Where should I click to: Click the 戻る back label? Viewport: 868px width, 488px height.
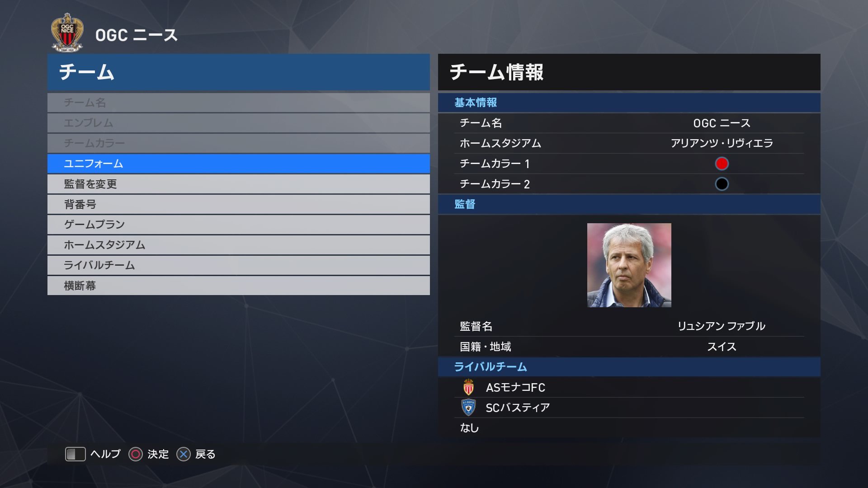pos(206,454)
